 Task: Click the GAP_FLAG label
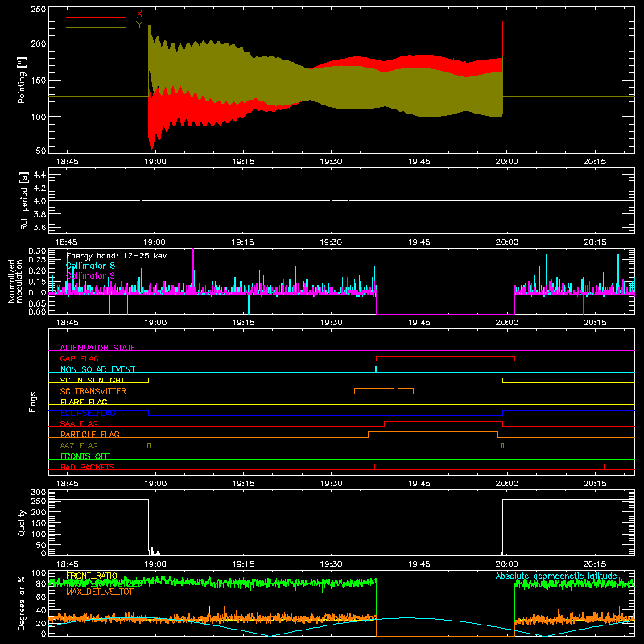(x=79, y=358)
